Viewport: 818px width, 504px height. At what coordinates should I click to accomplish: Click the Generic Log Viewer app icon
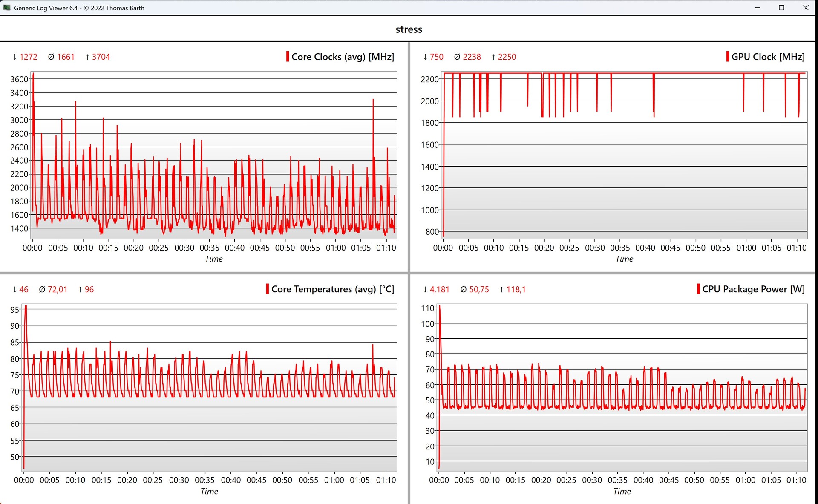pyautogui.click(x=7, y=8)
